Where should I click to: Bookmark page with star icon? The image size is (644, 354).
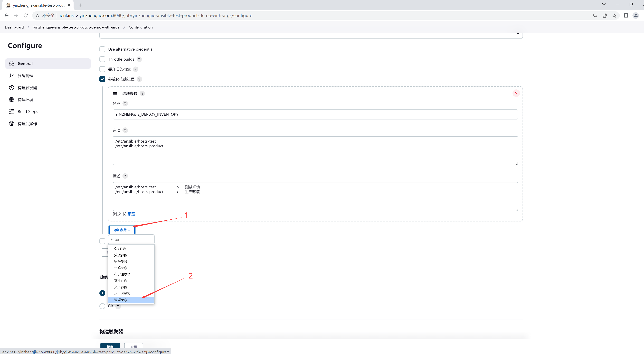coord(614,15)
